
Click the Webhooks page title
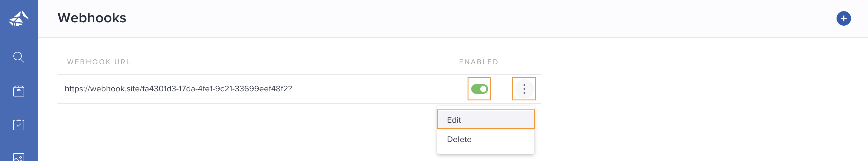pos(92,18)
